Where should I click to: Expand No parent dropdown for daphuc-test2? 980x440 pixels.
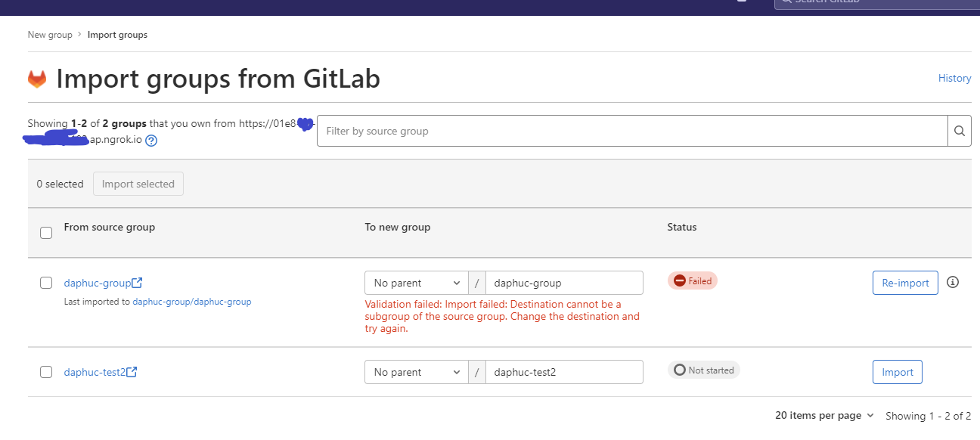click(417, 372)
